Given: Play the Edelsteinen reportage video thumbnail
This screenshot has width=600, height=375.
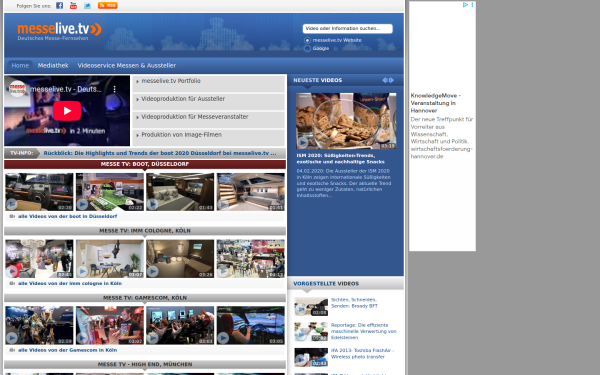Looking at the screenshot, I should coord(311,332).
